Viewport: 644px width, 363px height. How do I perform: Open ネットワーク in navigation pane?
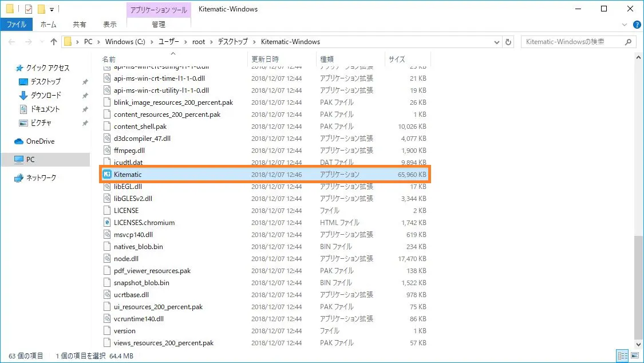(35, 178)
